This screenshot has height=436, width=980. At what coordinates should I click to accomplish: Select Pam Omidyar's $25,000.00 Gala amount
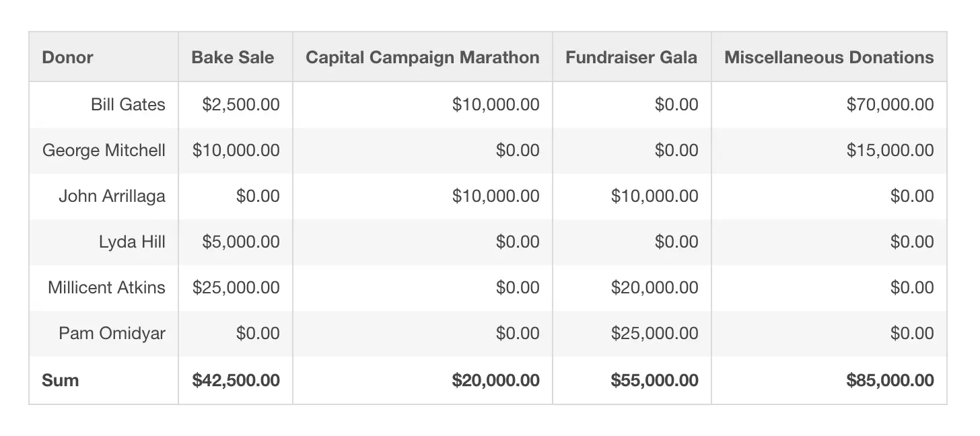click(x=654, y=333)
